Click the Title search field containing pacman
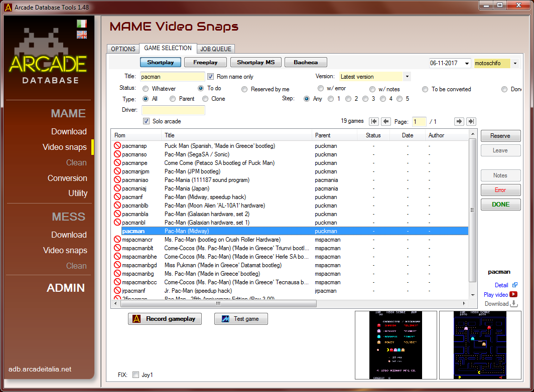Viewport: 534px width, 392px height. (x=172, y=77)
